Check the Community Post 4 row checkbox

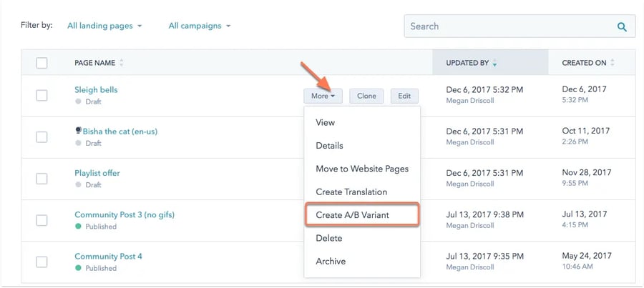tap(42, 262)
